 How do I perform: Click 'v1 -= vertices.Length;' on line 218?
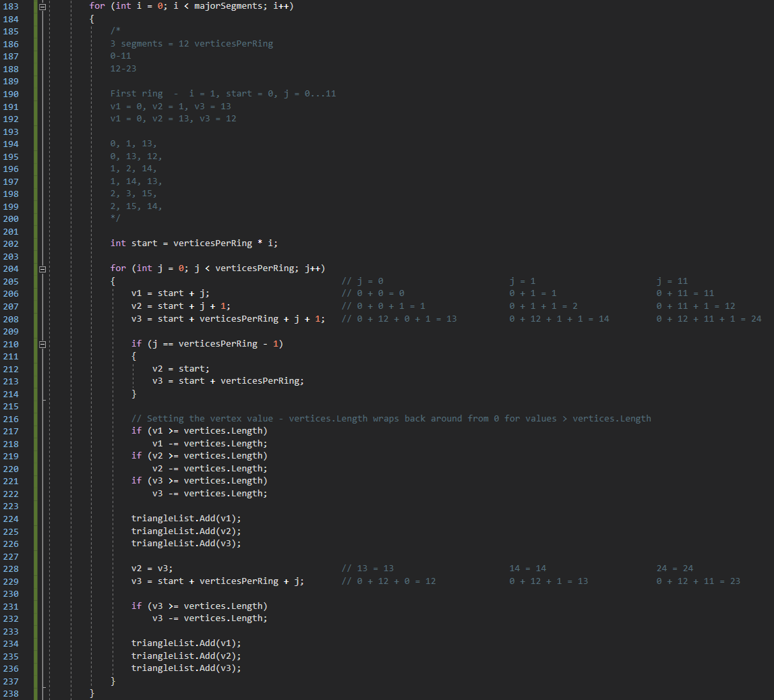tap(210, 444)
